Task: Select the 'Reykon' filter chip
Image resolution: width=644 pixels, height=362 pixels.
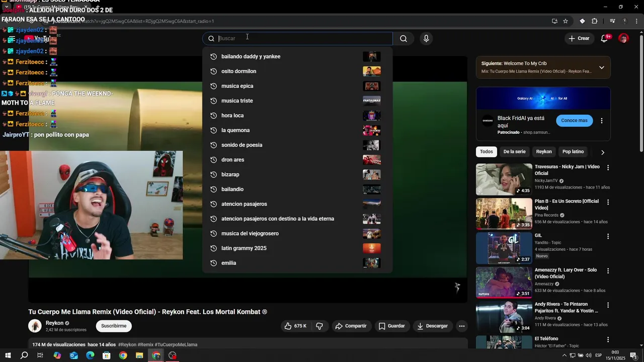Action: pos(544,152)
